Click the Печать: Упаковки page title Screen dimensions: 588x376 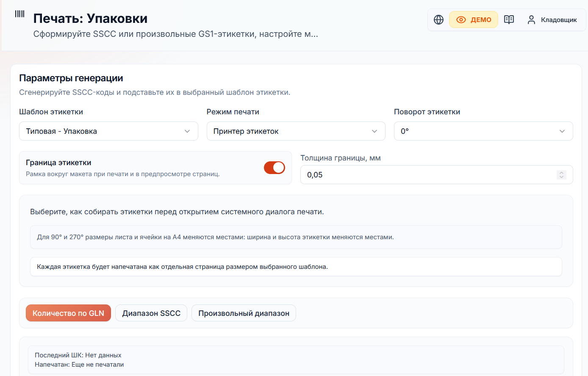[90, 19]
